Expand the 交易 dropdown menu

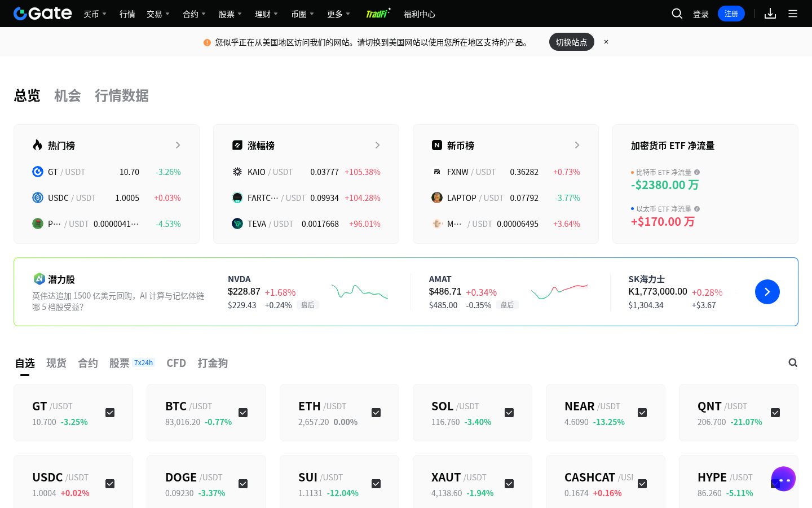pos(158,14)
